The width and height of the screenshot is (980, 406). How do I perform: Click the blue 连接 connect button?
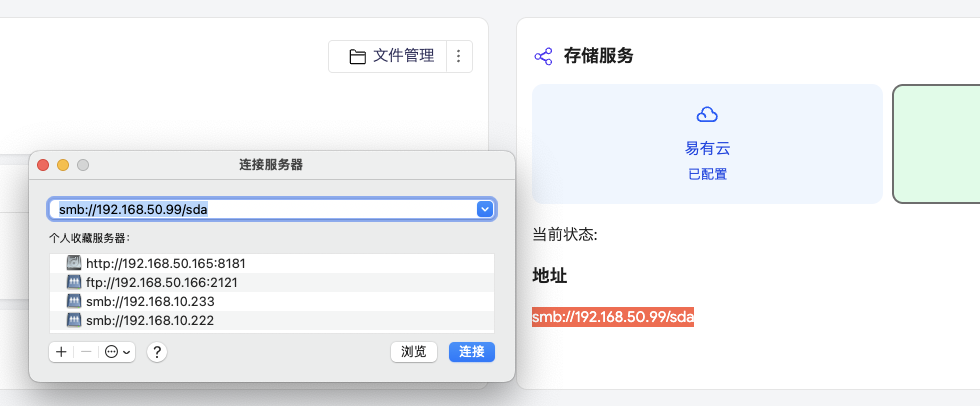tap(472, 352)
